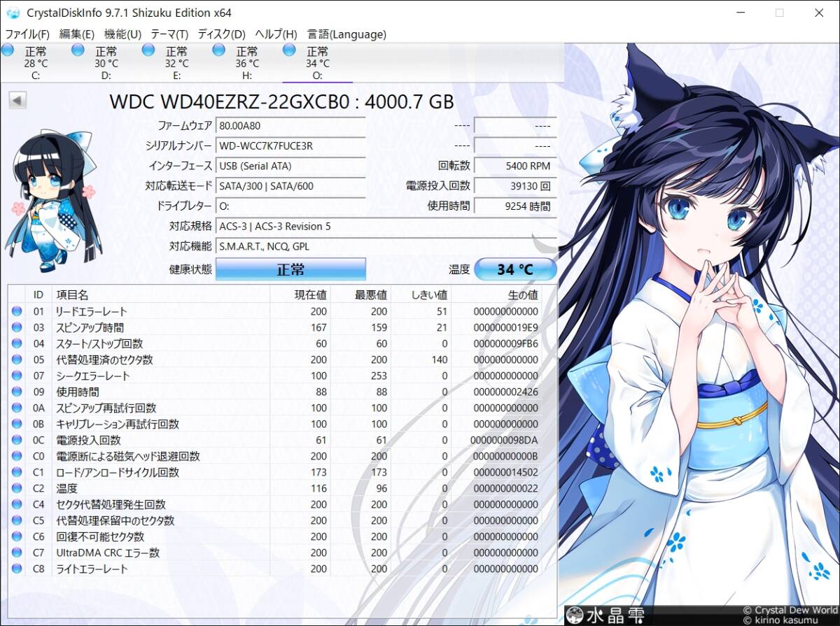
Task: Click status icon for 04 スタート/ストップ回数
Action: [x=17, y=343]
